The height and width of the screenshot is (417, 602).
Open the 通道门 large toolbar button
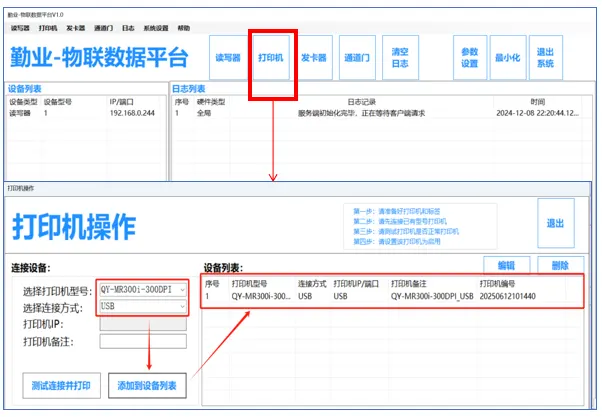coord(356,57)
